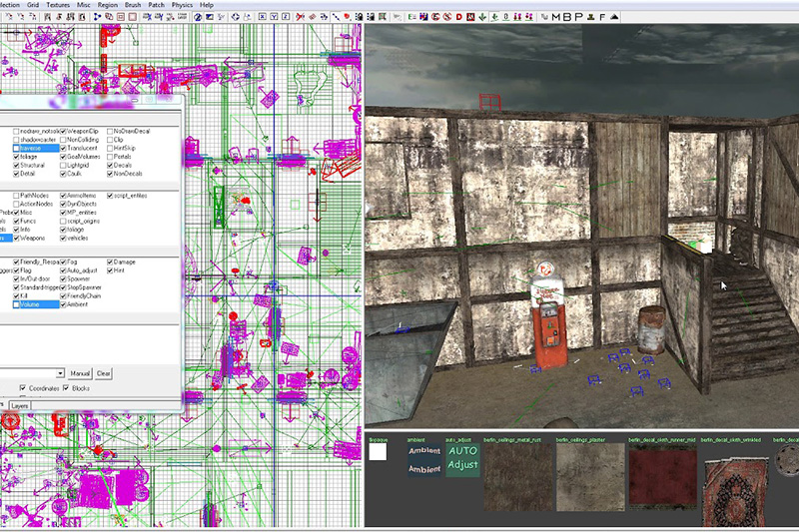The width and height of the screenshot is (799, 532).
Task: Open the Textures menu
Action: pos(58,5)
